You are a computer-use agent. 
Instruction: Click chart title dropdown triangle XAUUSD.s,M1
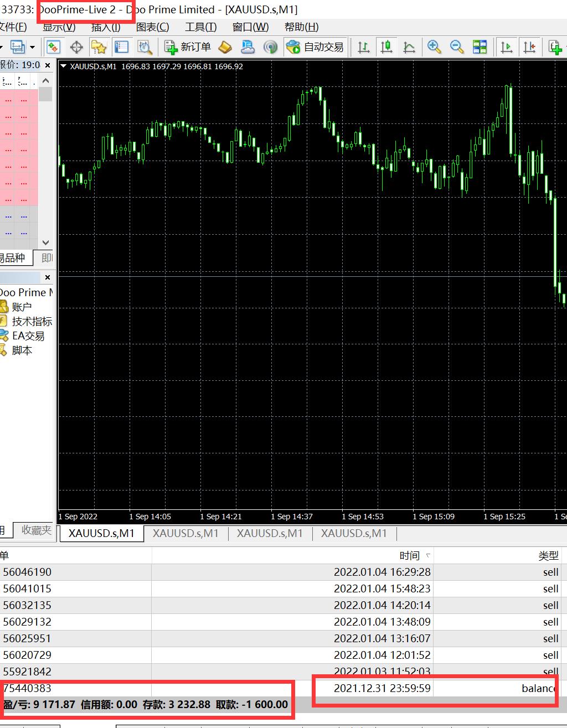(64, 66)
